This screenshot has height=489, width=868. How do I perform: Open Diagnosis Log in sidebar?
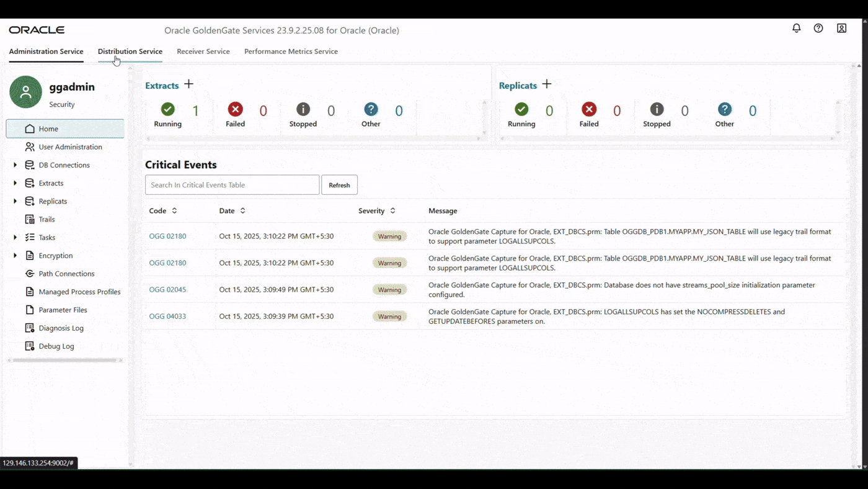click(61, 328)
